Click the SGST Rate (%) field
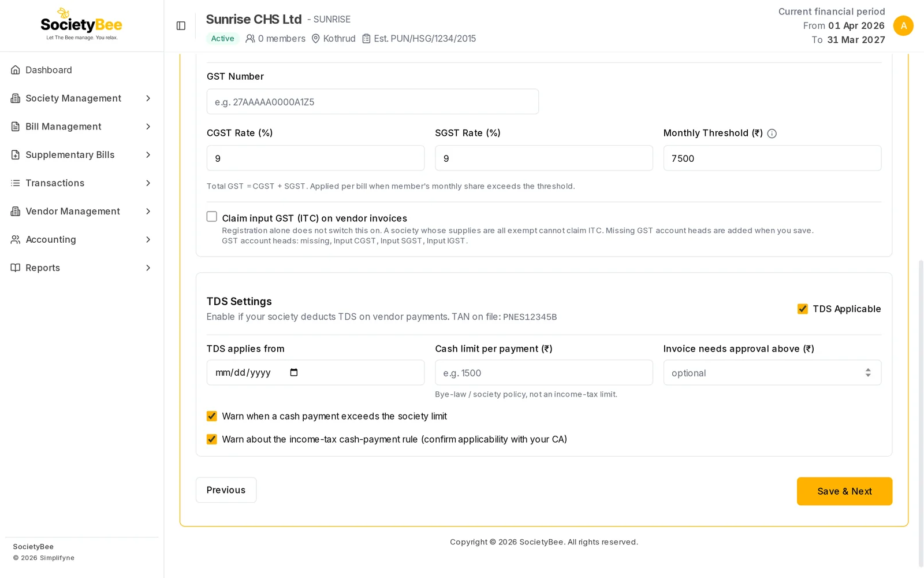Image resolution: width=924 pixels, height=578 pixels. (x=544, y=158)
